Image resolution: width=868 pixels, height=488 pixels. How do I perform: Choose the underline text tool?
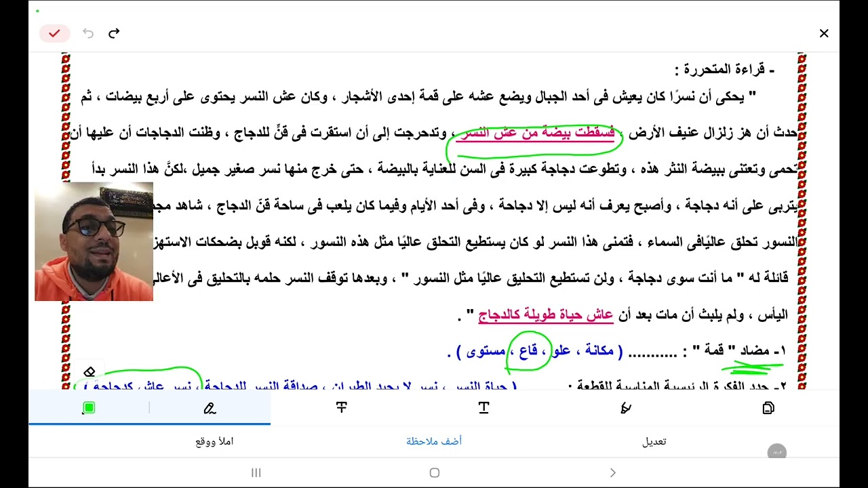point(484,407)
